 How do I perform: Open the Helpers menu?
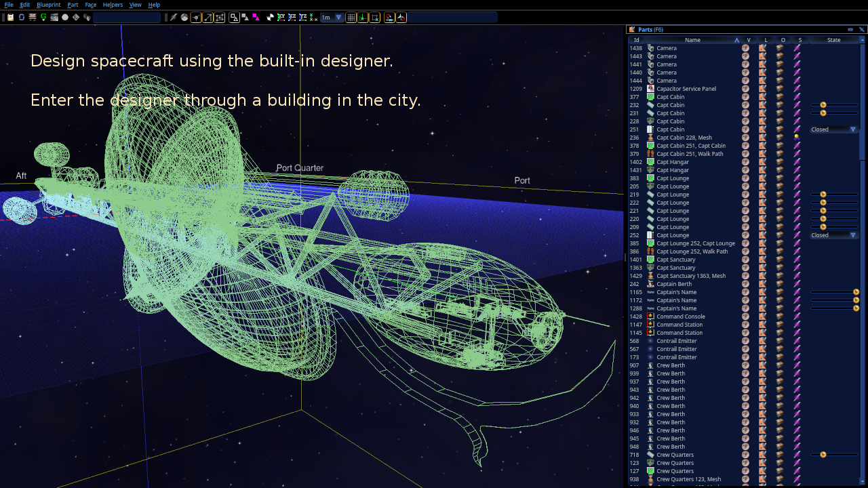[x=113, y=5]
